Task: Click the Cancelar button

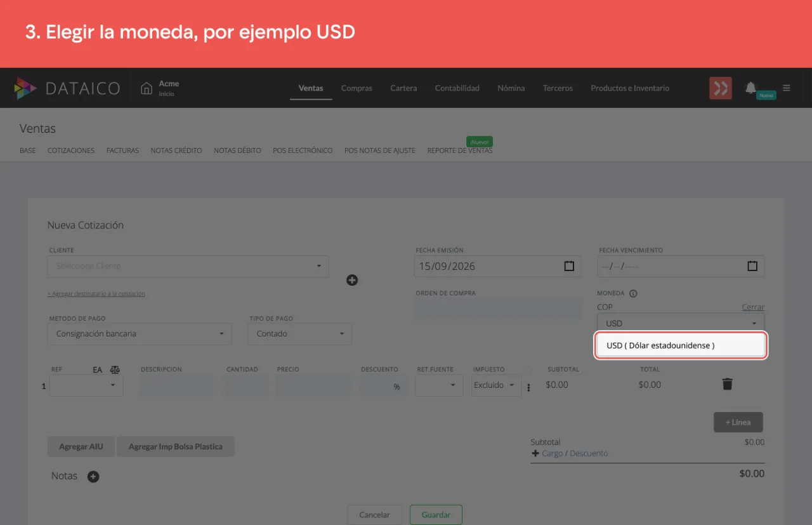Action: [x=374, y=515]
